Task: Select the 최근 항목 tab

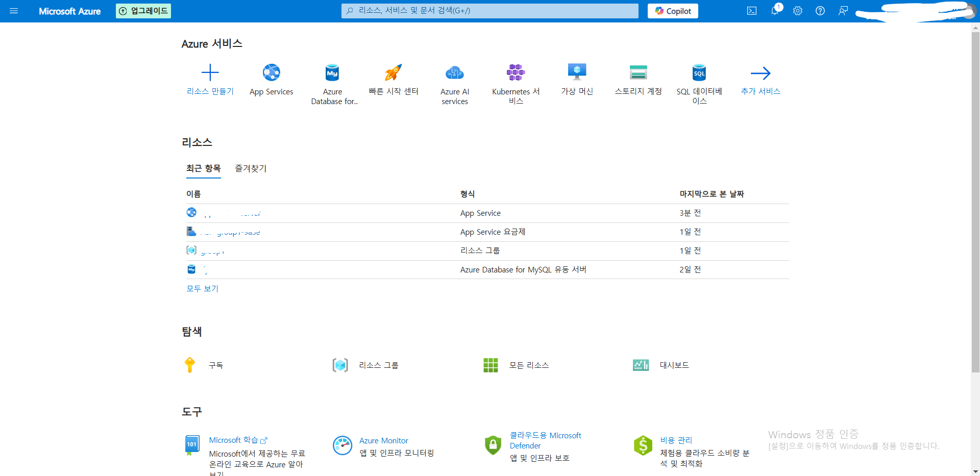Action: pyautogui.click(x=204, y=168)
